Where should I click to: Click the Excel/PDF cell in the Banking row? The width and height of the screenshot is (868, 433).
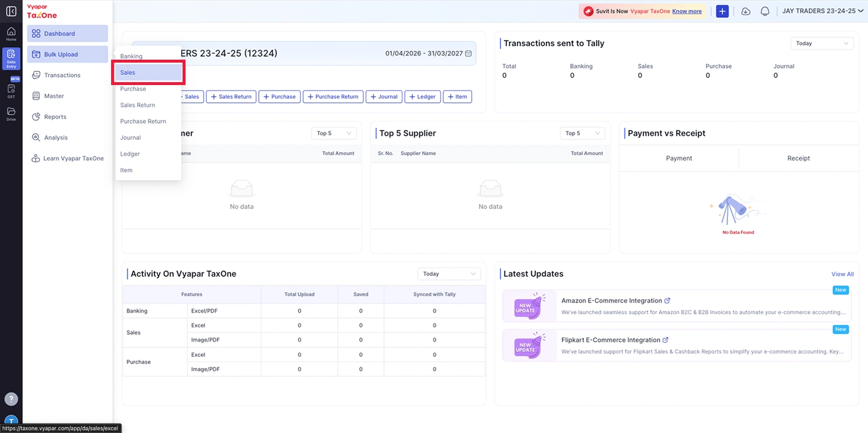point(224,311)
